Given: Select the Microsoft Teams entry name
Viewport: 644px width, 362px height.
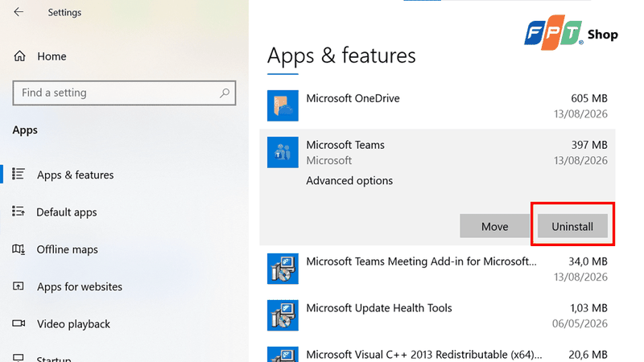Looking at the screenshot, I should pyautogui.click(x=345, y=145).
